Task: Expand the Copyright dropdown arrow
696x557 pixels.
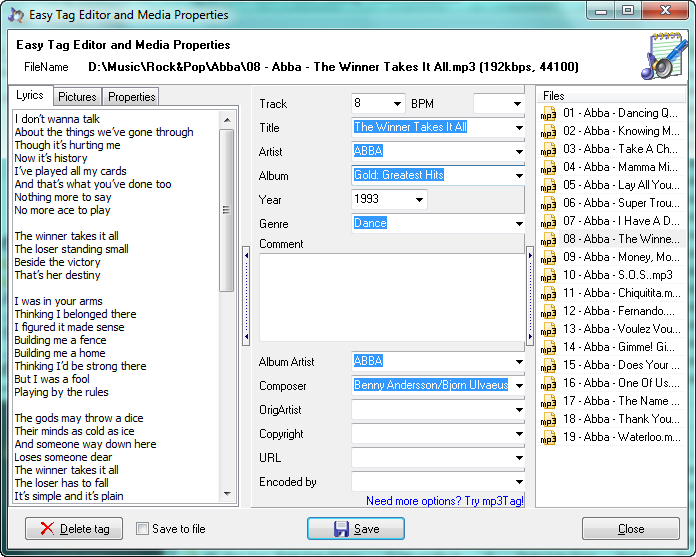Action: click(x=519, y=434)
